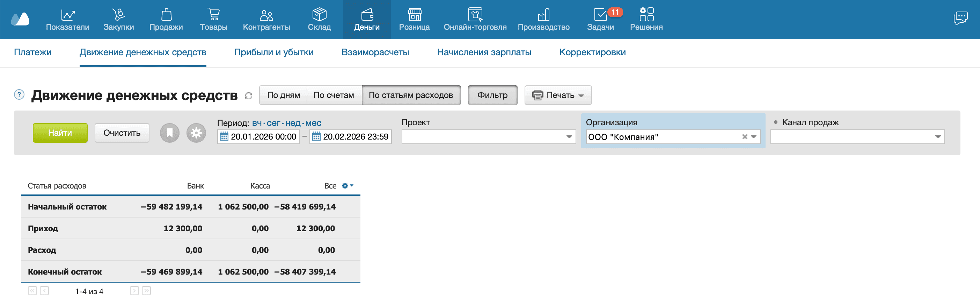Go to first page of results
This screenshot has width=980, height=305.
[x=32, y=291]
